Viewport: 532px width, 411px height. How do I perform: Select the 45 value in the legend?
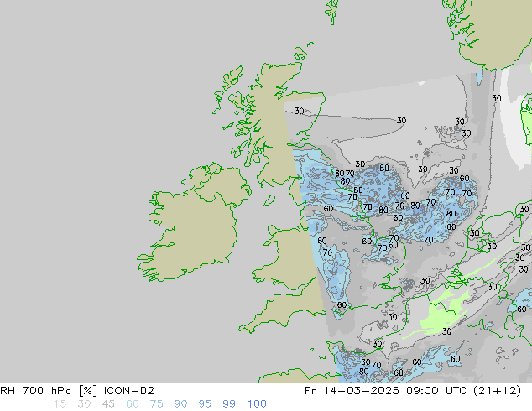point(108,404)
